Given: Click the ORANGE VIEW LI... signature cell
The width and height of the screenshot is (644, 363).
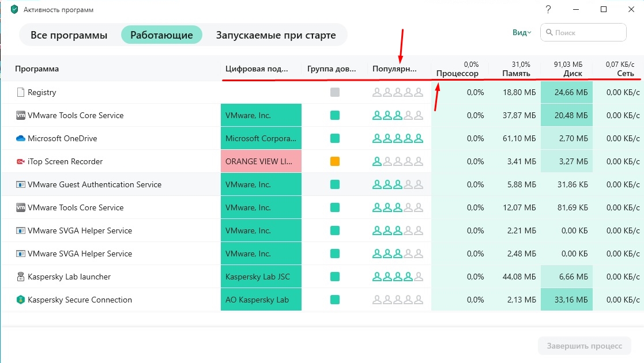Looking at the screenshot, I should (261, 161).
